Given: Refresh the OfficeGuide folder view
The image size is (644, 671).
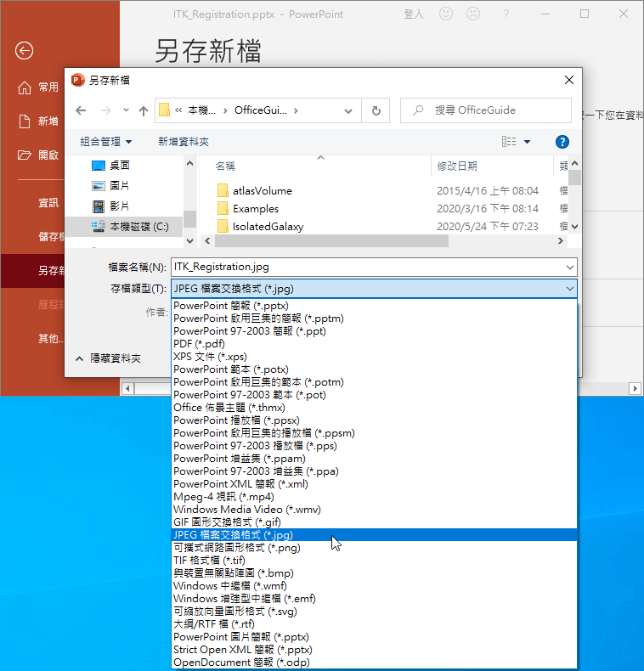Looking at the screenshot, I should [376, 110].
